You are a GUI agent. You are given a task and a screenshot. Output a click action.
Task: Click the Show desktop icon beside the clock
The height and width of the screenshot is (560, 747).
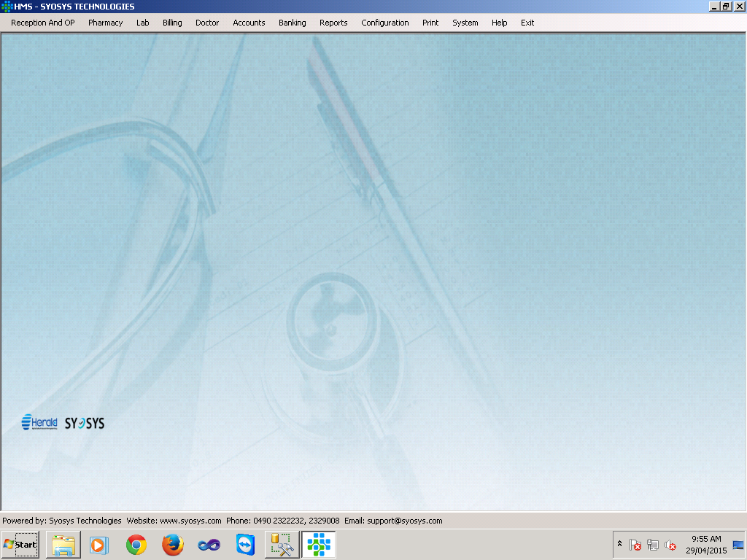(738, 545)
